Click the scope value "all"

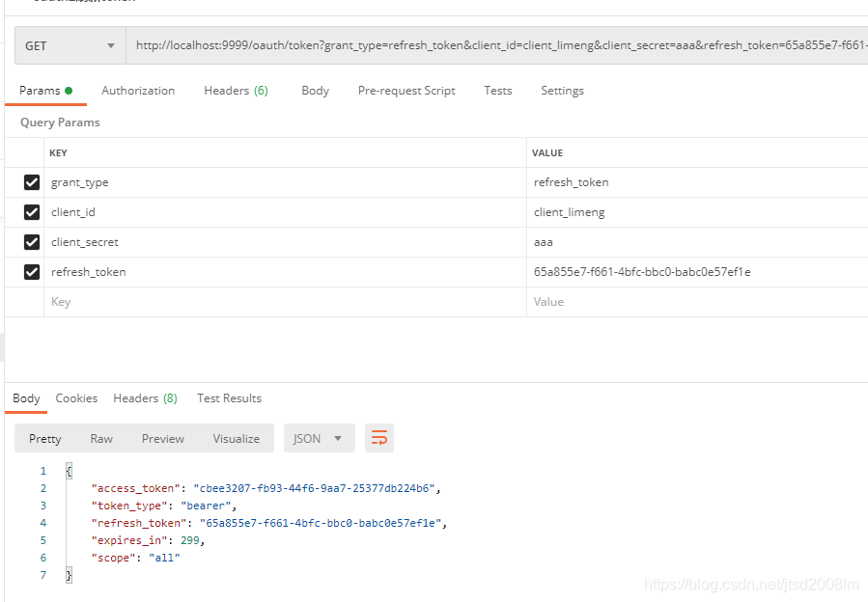click(x=164, y=558)
